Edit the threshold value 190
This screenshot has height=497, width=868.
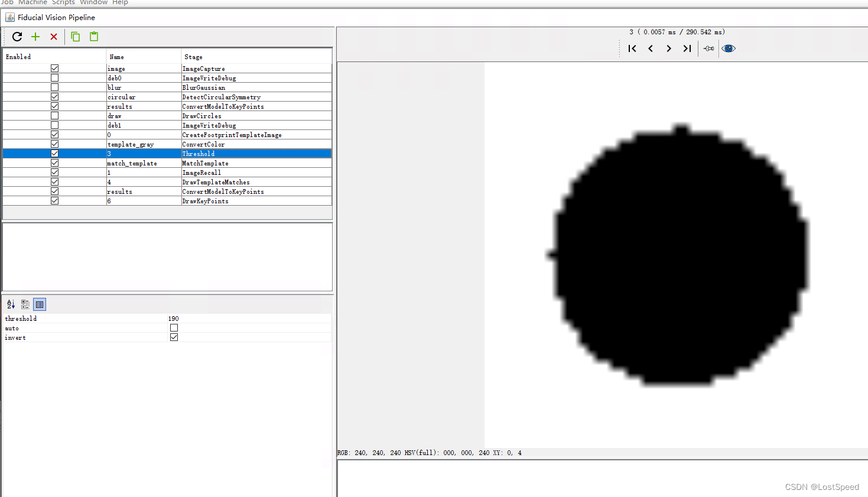coord(249,319)
